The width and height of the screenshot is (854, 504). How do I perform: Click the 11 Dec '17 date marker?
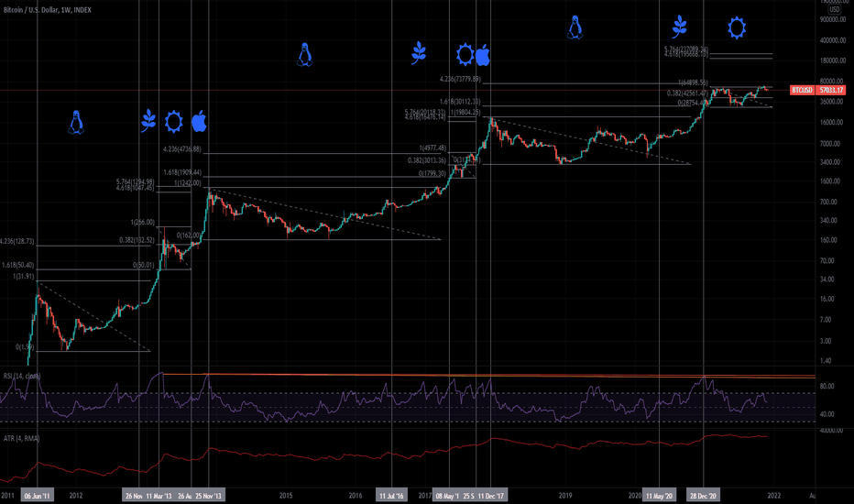pos(491,495)
